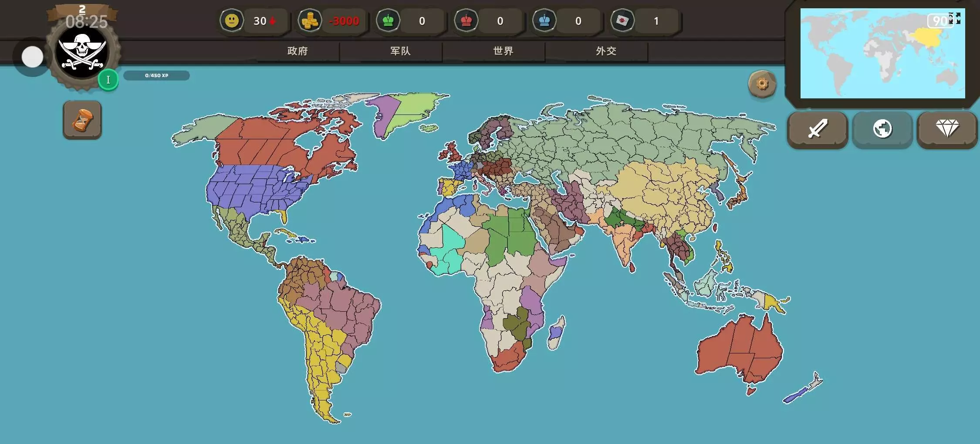Image resolution: width=980 pixels, height=444 pixels.
Task: Open the sword battle mode button
Action: coord(817,129)
